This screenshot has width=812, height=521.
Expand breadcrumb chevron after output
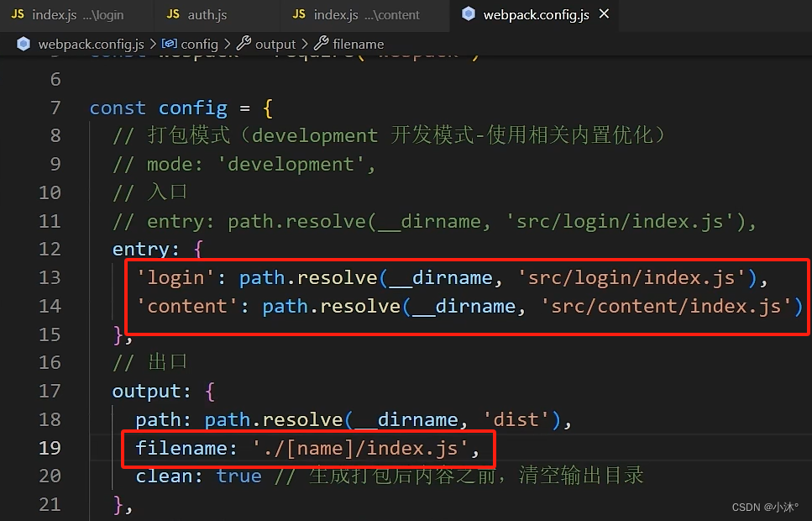coord(305,44)
